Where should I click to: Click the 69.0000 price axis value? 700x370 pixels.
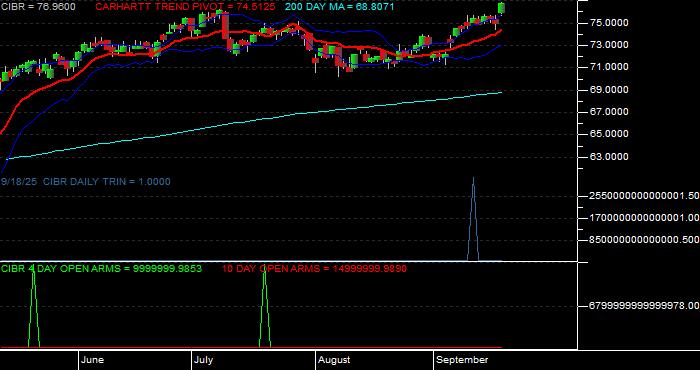(x=610, y=90)
